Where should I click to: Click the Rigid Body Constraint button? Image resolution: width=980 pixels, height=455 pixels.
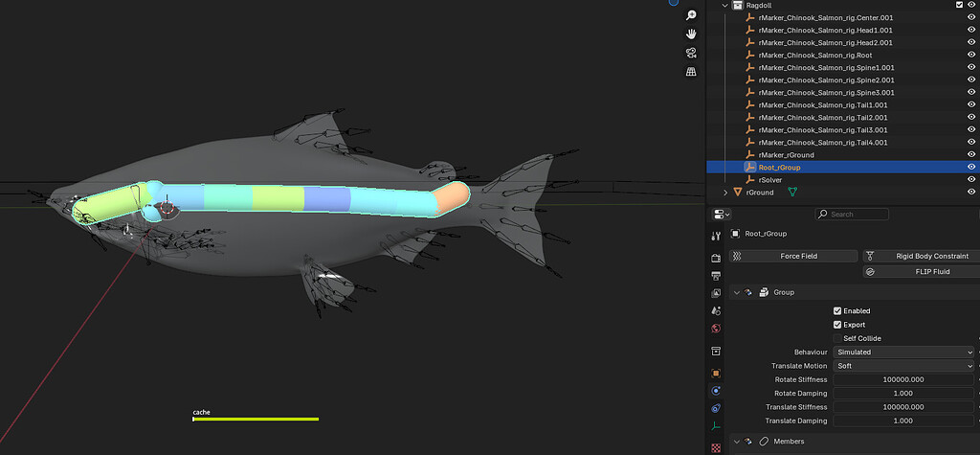921,256
